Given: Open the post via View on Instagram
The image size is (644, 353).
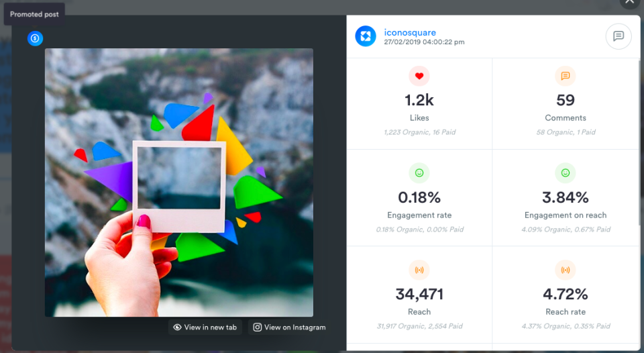Looking at the screenshot, I should pyautogui.click(x=288, y=327).
